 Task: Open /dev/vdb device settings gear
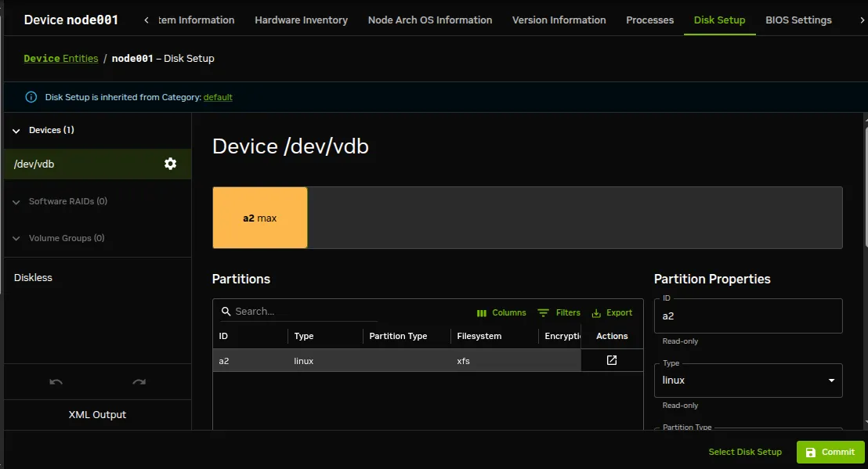point(170,164)
